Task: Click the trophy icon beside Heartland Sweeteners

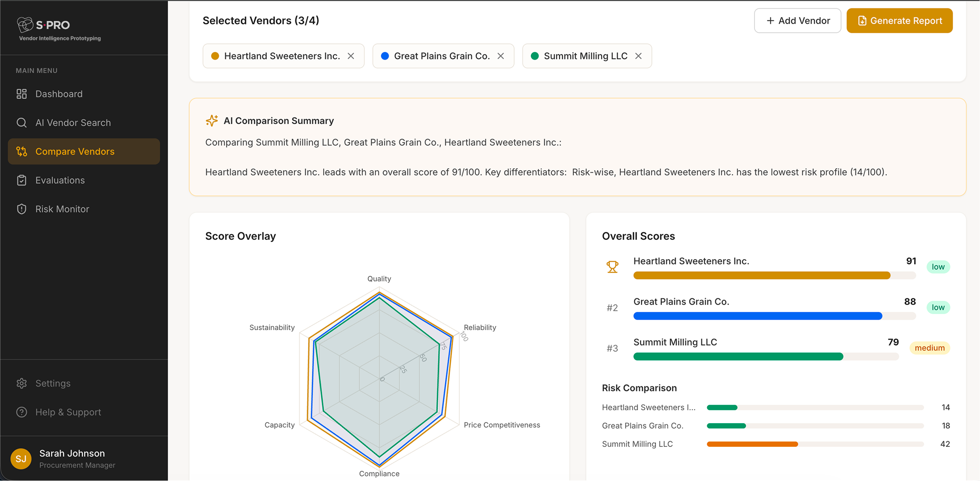Action: (x=612, y=266)
